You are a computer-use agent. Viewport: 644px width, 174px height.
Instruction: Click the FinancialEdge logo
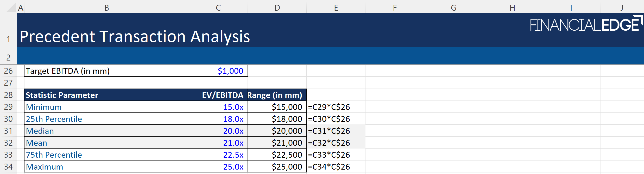point(586,24)
